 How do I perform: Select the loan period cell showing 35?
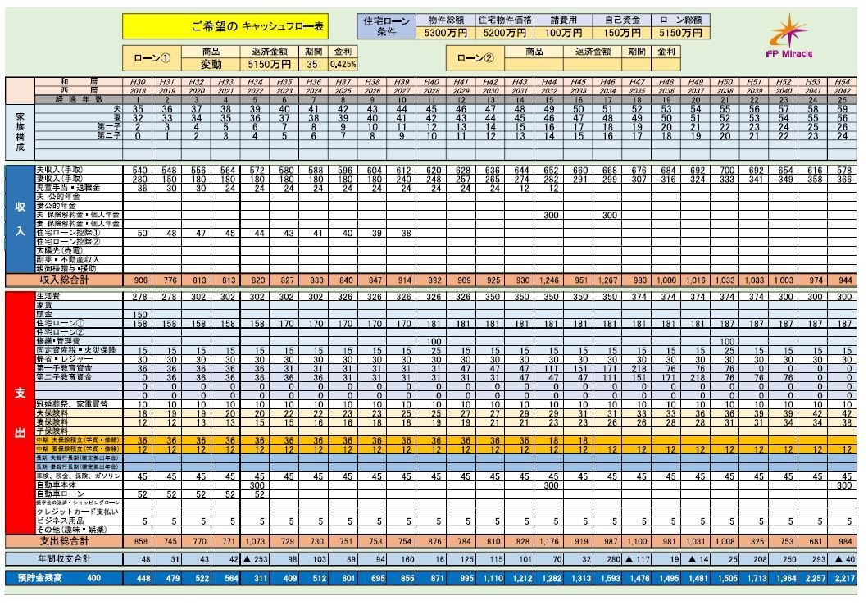tap(313, 64)
